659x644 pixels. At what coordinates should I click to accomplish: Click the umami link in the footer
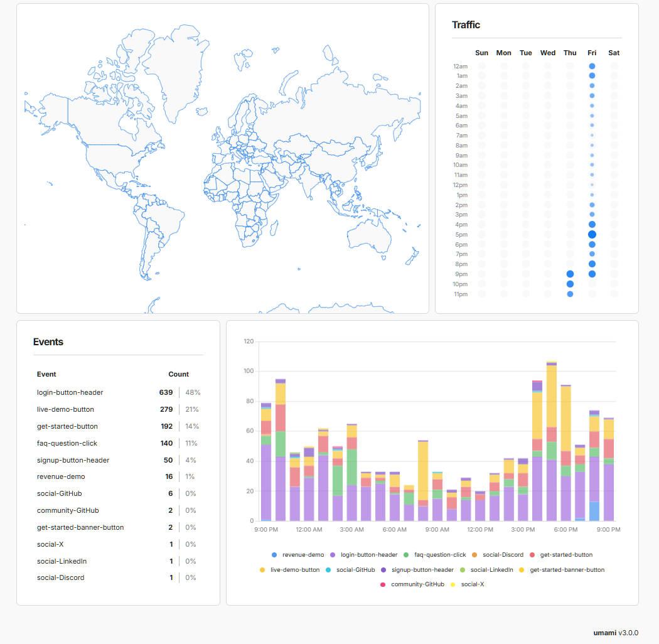coord(604,633)
